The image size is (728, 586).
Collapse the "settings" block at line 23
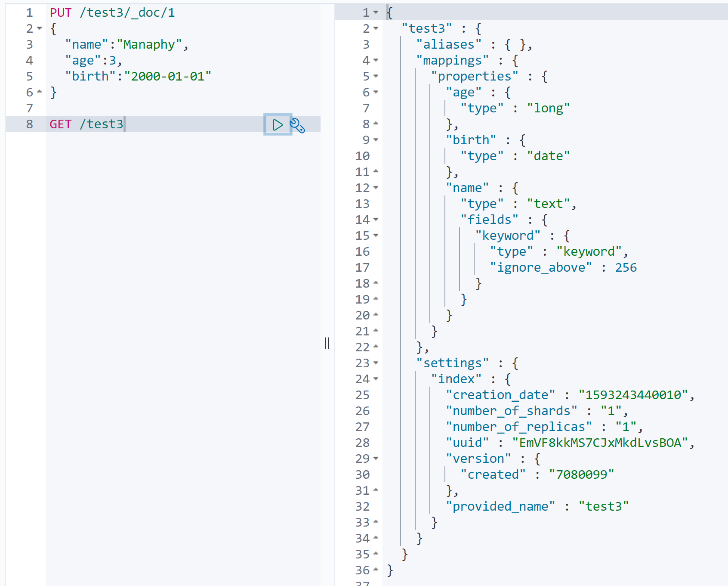click(376, 363)
